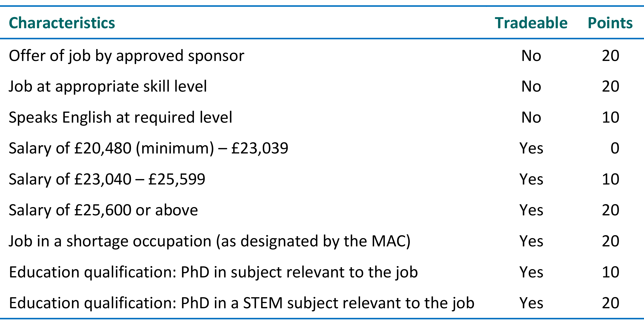Click 10 points for English level row
The image size is (644, 325).
(x=611, y=117)
